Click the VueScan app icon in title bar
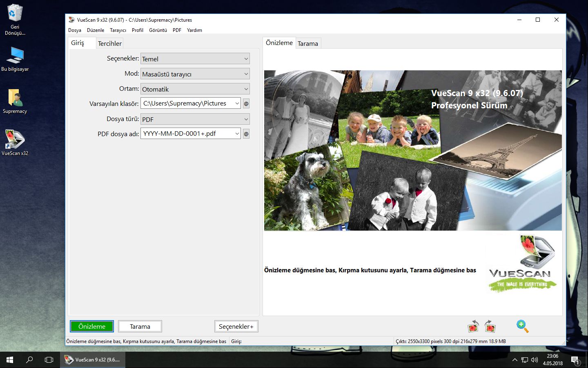 click(x=71, y=20)
